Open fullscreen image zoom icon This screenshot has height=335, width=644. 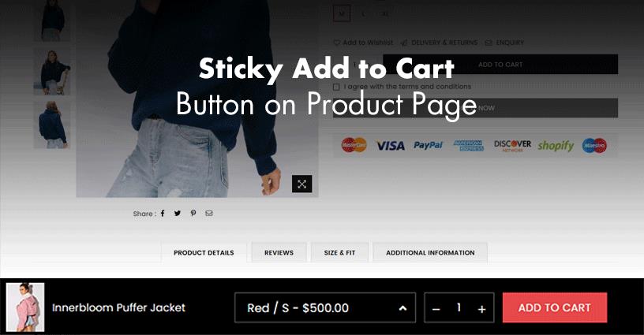[301, 184]
